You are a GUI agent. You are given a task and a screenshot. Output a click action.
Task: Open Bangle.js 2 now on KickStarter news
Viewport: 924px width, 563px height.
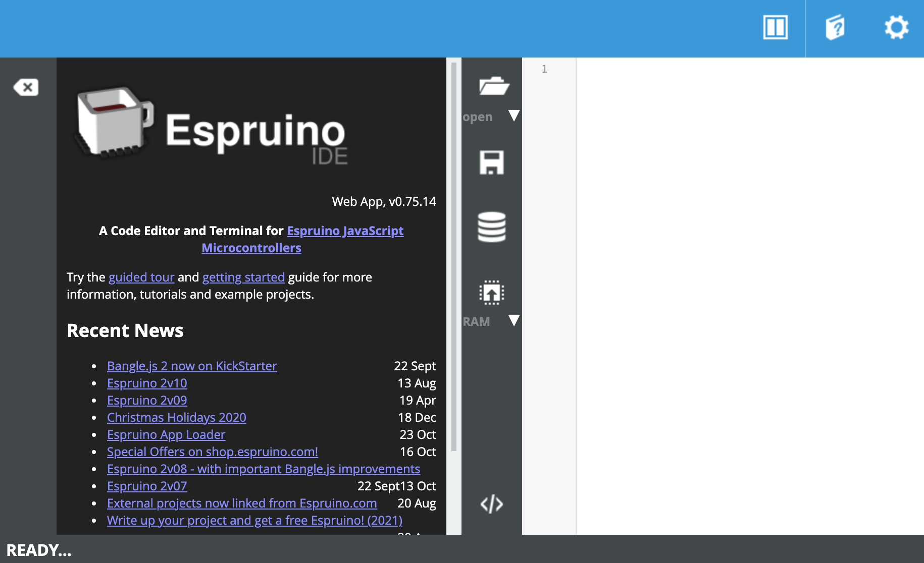(192, 366)
